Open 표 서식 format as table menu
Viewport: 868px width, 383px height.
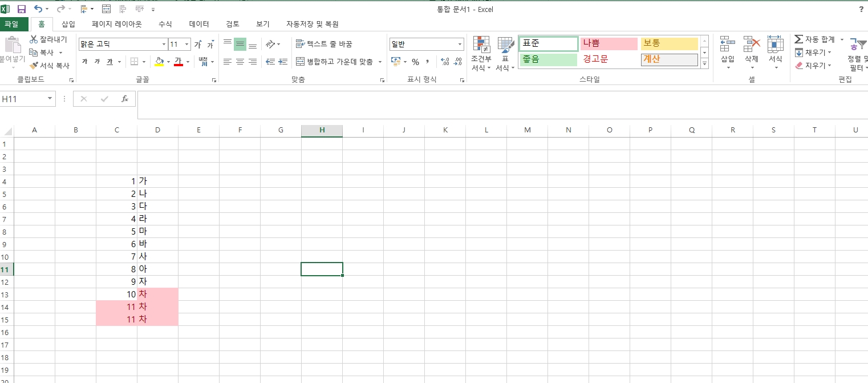[x=505, y=55]
